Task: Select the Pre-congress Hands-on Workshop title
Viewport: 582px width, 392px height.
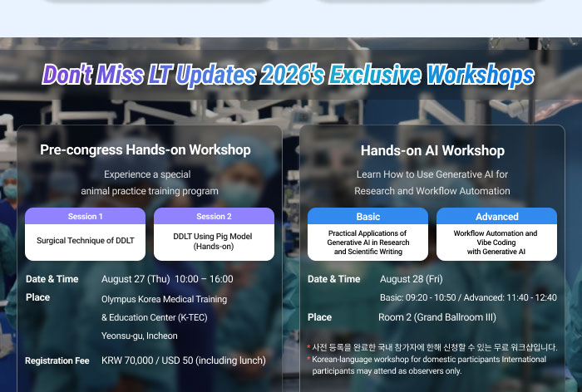Action: (x=145, y=149)
